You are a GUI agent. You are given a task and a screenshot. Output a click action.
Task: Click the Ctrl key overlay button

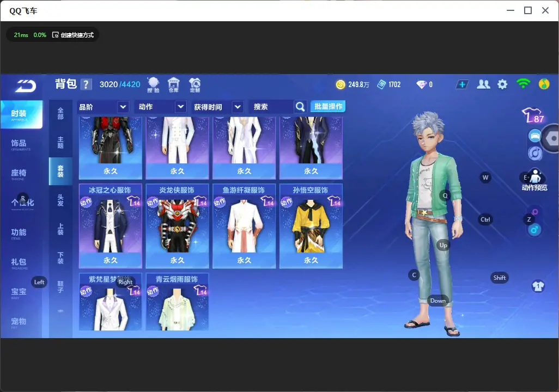click(x=485, y=219)
